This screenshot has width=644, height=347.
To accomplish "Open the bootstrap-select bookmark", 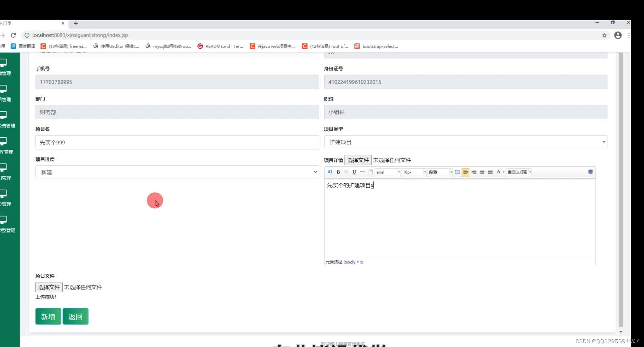I will point(376,46).
